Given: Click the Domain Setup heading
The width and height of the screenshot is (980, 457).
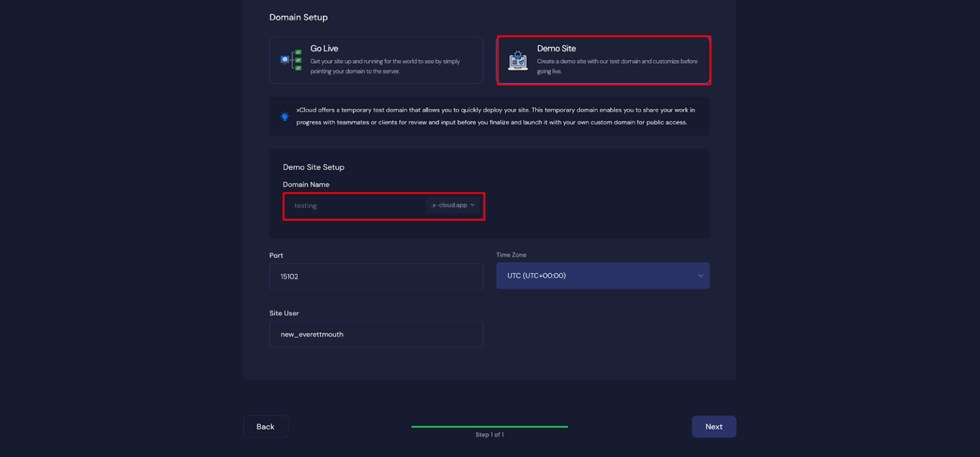Looking at the screenshot, I should [x=299, y=17].
